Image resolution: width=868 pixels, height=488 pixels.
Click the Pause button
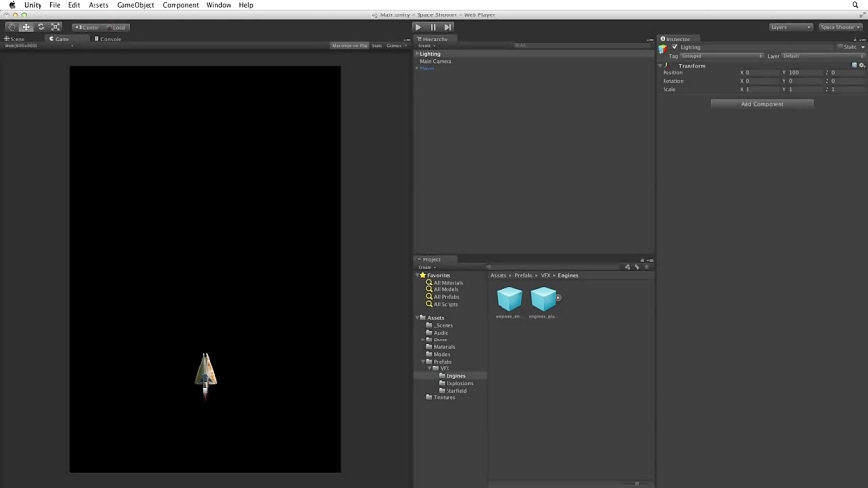(x=433, y=27)
